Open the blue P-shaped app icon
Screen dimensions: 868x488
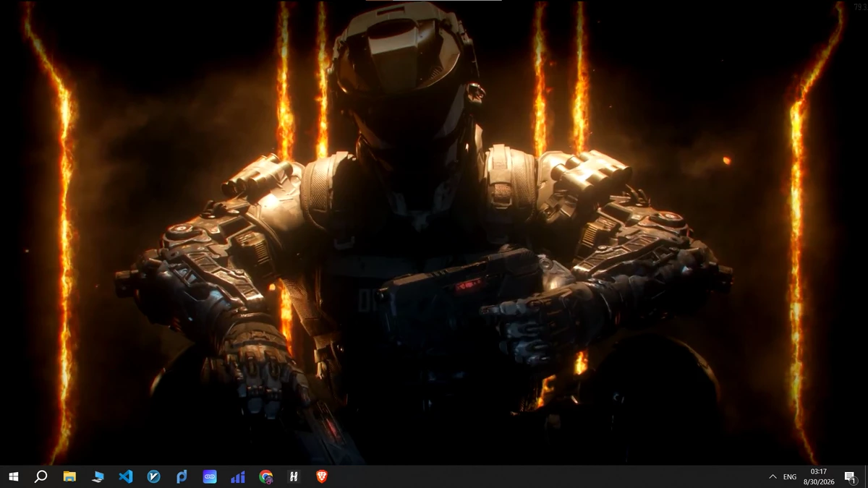click(x=182, y=476)
